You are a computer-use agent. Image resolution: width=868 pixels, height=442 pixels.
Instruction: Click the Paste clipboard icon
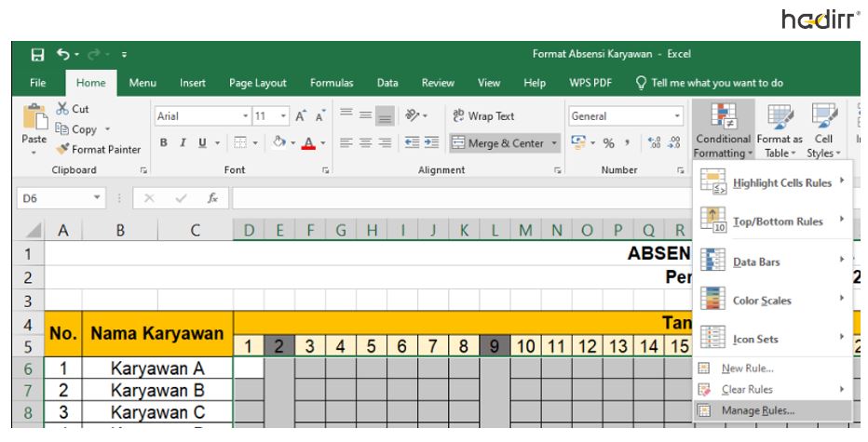point(34,116)
